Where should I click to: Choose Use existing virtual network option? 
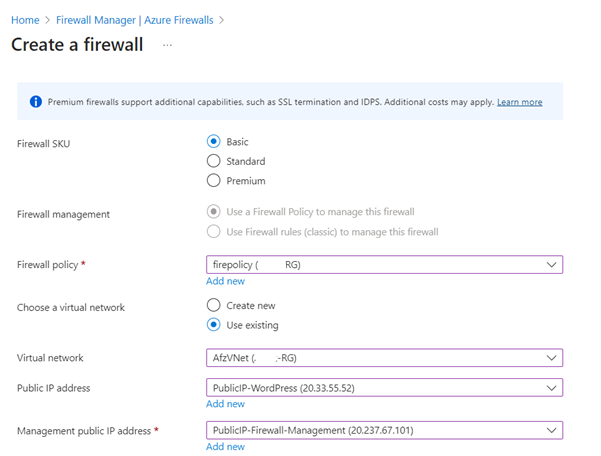pyautogui.click(x=213, y=325)
